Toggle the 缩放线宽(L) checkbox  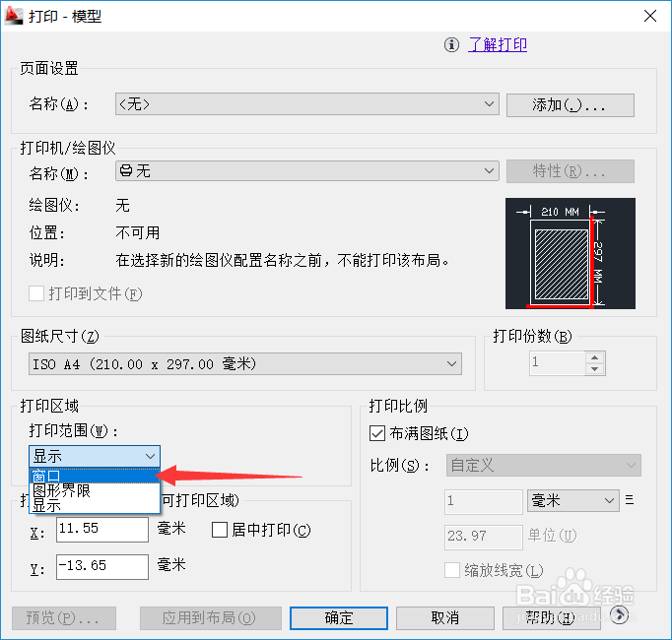pos(452,571)
